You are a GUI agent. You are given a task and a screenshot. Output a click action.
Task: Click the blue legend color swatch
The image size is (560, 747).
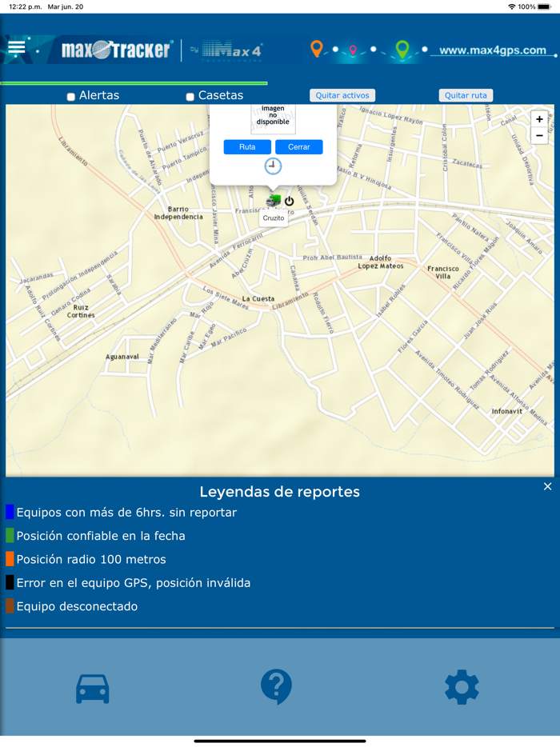pyautogui.click(x=10, y=512)
